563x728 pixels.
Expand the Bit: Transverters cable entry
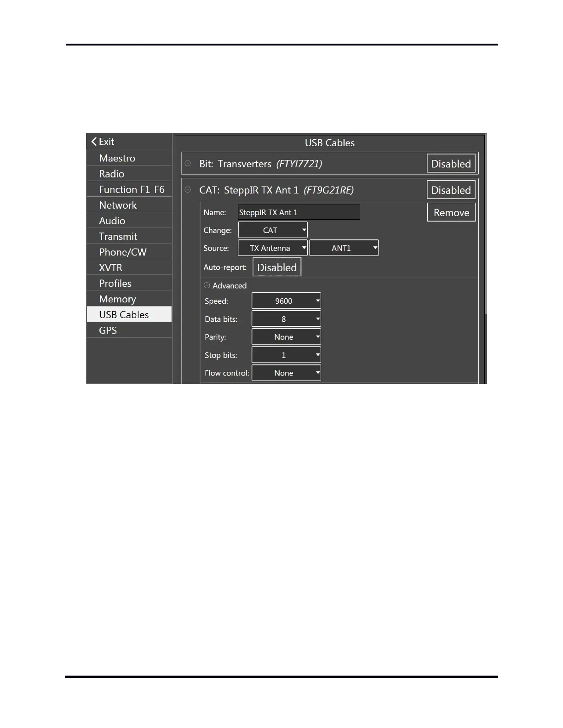[188, 163]
